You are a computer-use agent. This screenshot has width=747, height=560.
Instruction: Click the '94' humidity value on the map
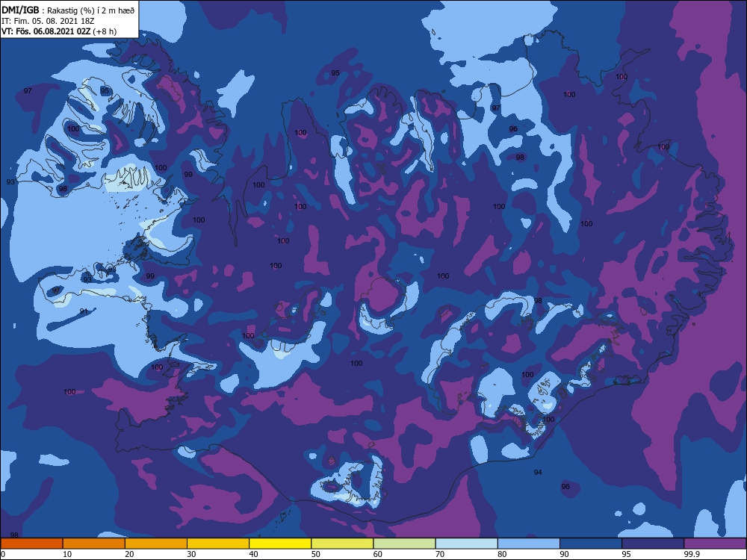(x=538, y=473)
